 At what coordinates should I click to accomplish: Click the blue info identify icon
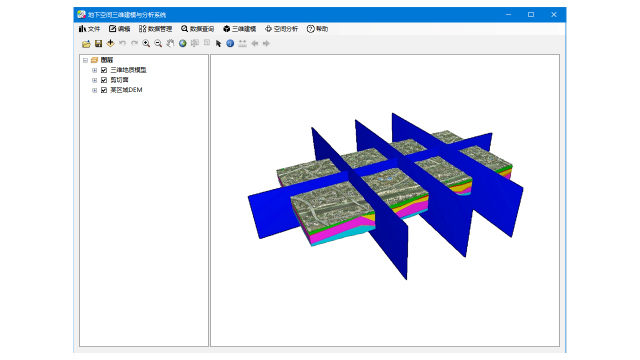230,43
